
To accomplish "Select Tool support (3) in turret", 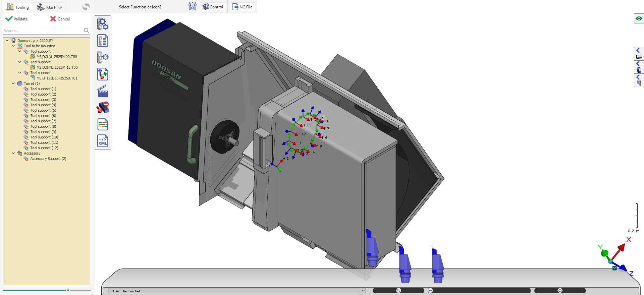I will 43,100.
